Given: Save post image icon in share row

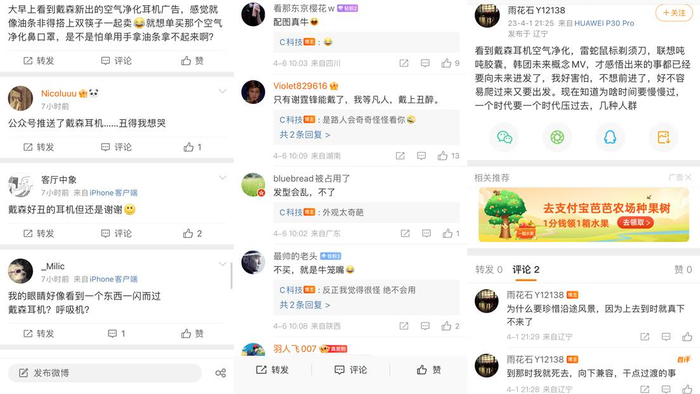Looking at the screenshot, I should tap(663, 137).
